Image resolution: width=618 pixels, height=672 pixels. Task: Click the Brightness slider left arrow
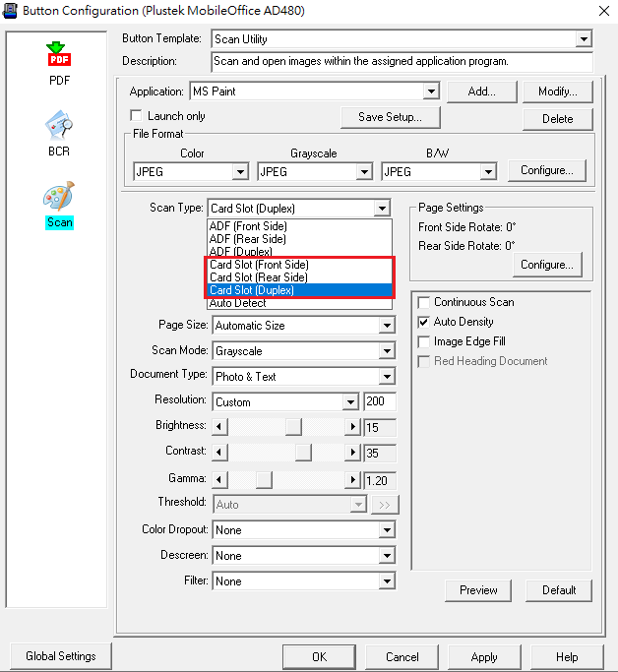click(220, 427)
